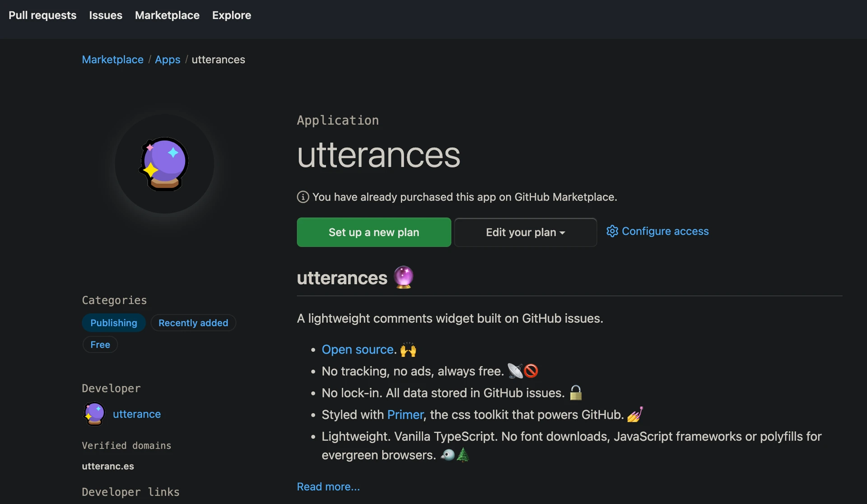Expand the Edit your plan dropdown
The height and width of the screenshot is (504, 867).
tap(526, 232)
